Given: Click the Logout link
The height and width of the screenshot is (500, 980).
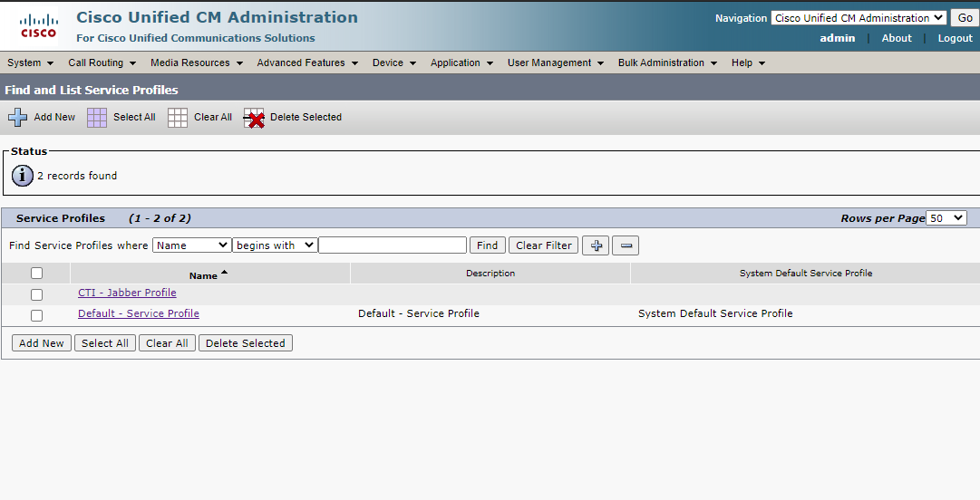Looking at the screenshot, I should (955, 38).
